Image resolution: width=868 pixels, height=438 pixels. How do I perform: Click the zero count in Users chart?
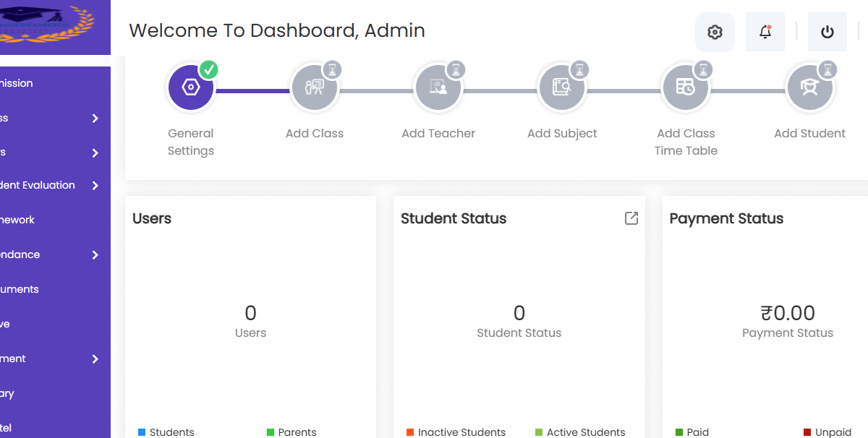click(250, 313)
